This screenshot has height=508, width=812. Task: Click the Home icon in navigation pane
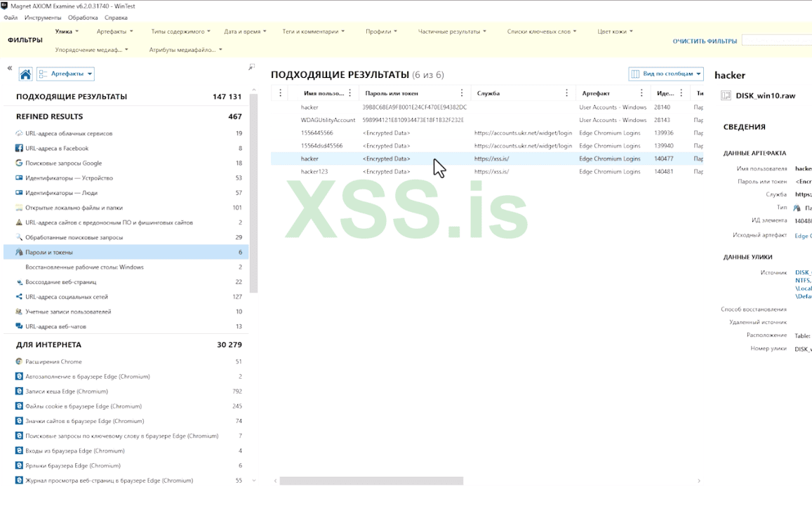pyautogui.click(x=25, y=74)
